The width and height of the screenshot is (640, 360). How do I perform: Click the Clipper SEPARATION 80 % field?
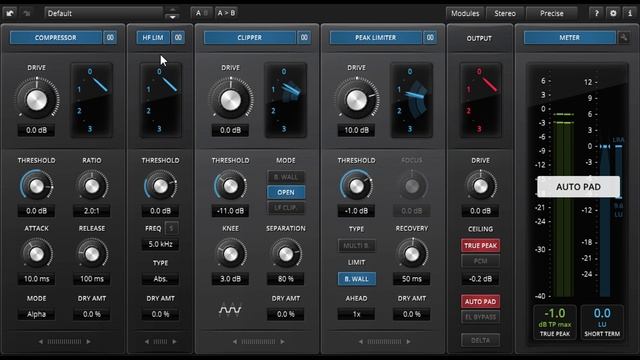pos(286,279)
